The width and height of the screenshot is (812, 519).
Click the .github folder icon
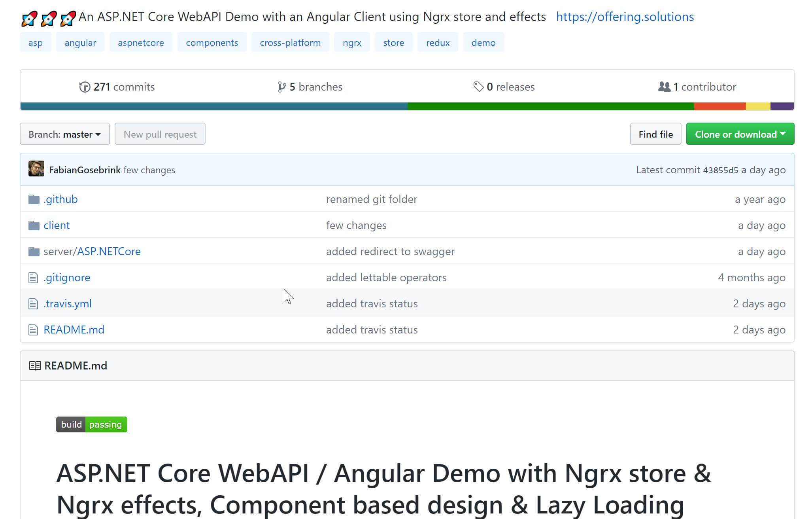pos(34,199)
